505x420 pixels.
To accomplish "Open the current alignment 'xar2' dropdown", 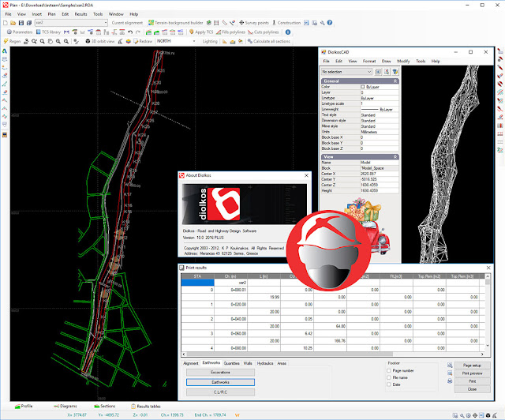I will click(x=71, y=23).
